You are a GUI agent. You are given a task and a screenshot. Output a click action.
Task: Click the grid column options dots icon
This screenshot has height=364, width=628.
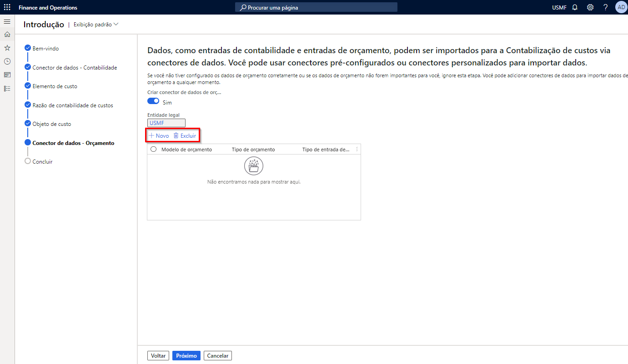(x=357, y=149)
